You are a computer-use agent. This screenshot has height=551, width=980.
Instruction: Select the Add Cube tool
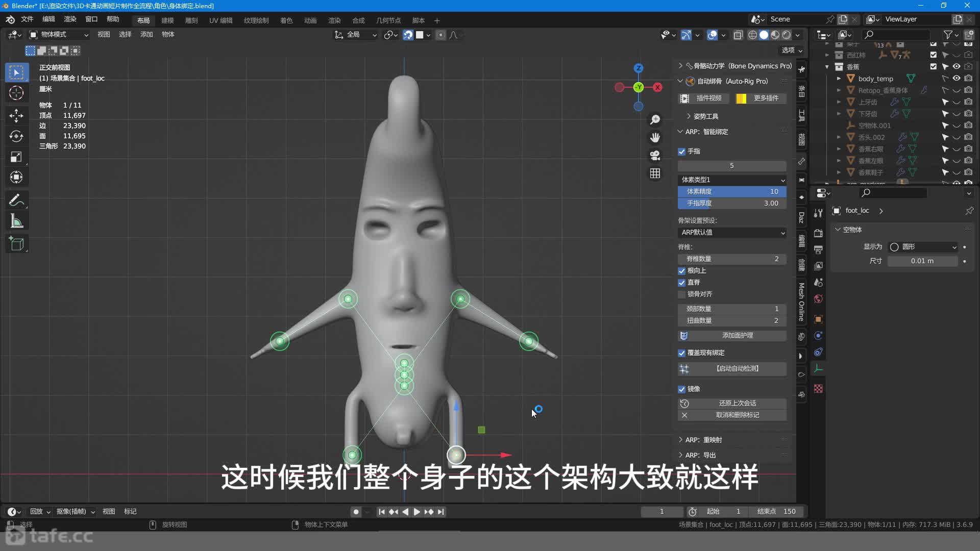click(16, 244)
